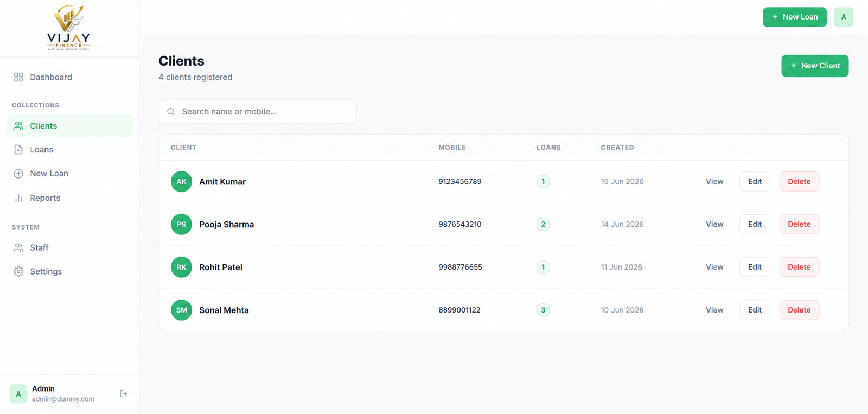The image size is (868, 414).
Task: Delete client Rohit Patel
Action: 799,267
